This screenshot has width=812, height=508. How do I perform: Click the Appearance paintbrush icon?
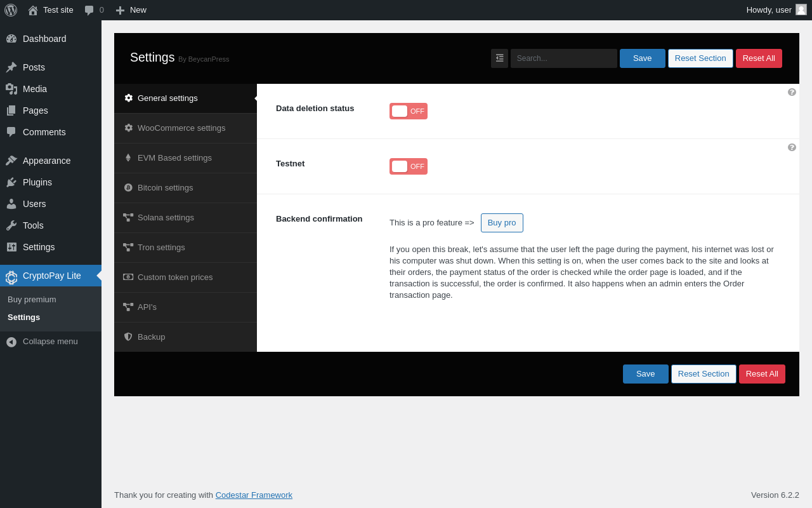coord(11,161)
